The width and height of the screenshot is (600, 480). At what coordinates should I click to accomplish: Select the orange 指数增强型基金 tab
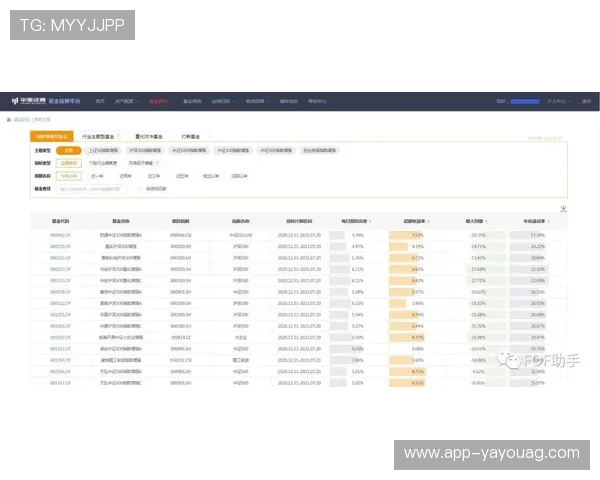pos(52,136)
